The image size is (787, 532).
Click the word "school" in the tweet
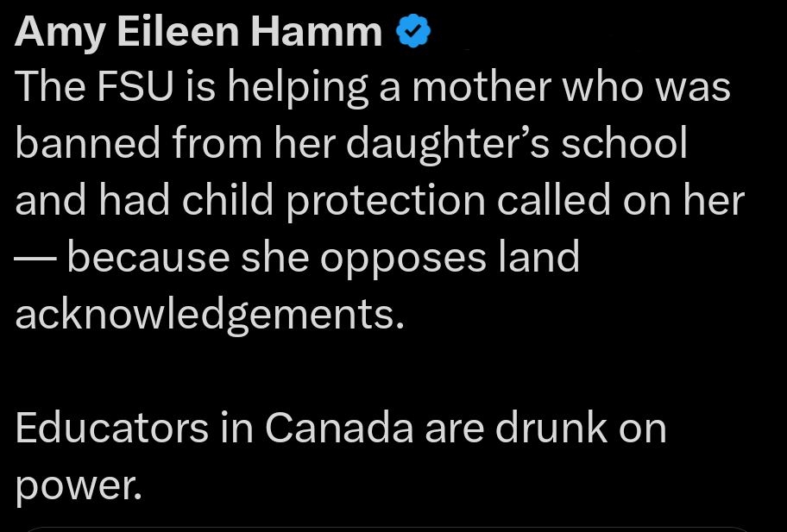pos(625,144)
